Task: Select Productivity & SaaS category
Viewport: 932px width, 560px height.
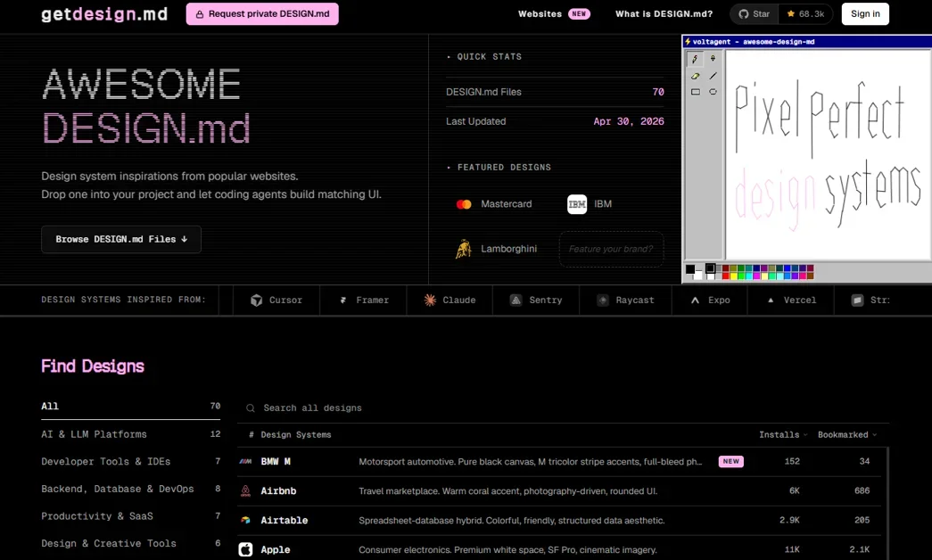Action: [x=131, y=516]
